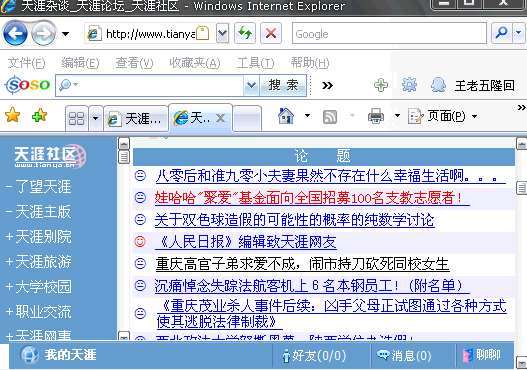Switch to the first 天涯... tab
The height and width of the screenshot is (370, 527).
coord(135,118)
